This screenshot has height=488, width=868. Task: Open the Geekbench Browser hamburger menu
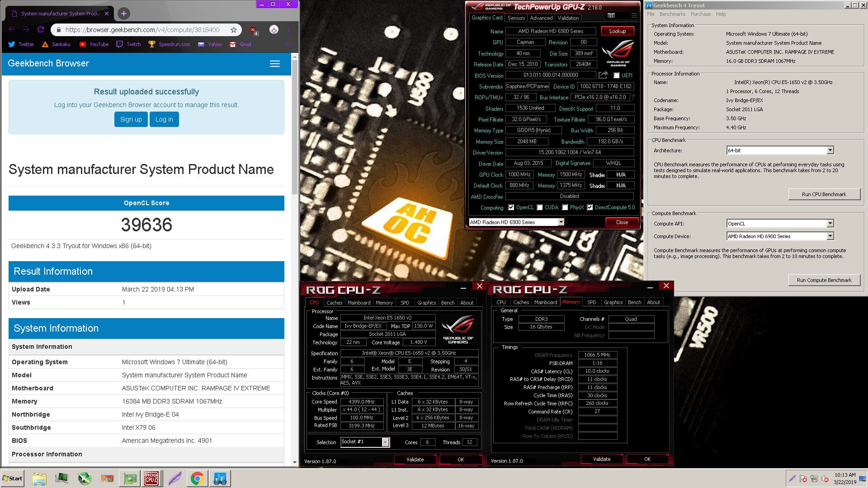click(x=275, y=64)
